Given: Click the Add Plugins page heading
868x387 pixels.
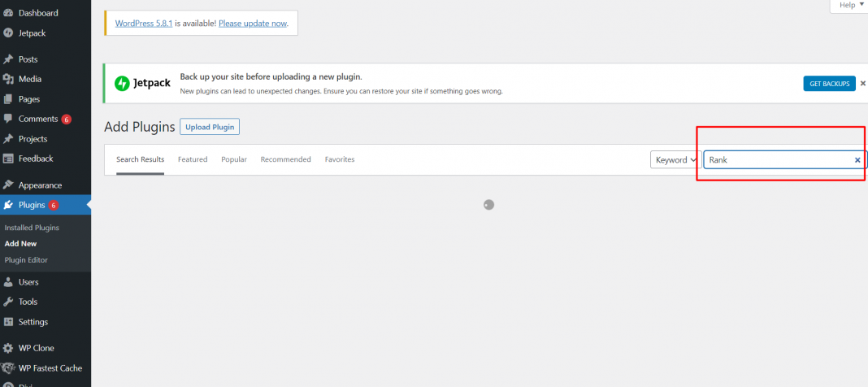Looking at the screenshot, I should point(140,127).
